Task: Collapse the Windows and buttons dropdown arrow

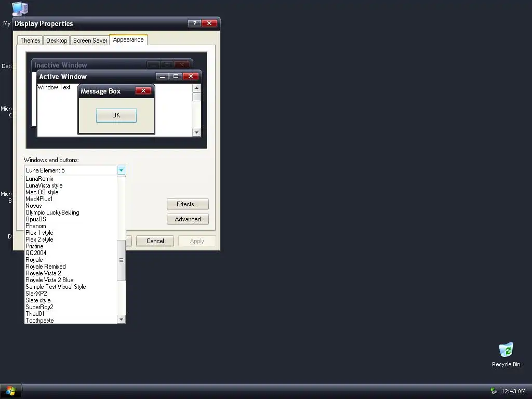Action: pyautogui.click(x=121, y=170)
